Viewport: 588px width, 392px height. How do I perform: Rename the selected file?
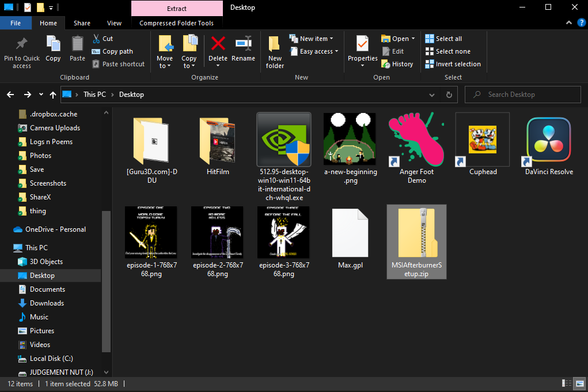click(x=244, y=48)
